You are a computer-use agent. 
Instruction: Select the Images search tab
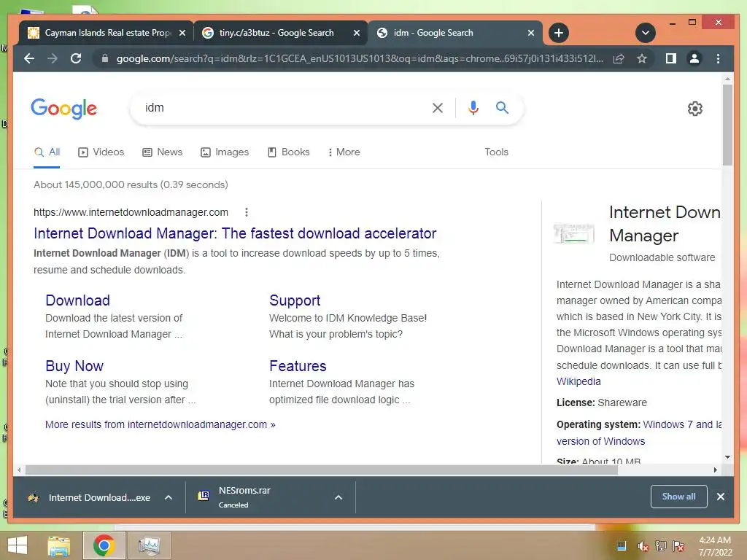225,152
